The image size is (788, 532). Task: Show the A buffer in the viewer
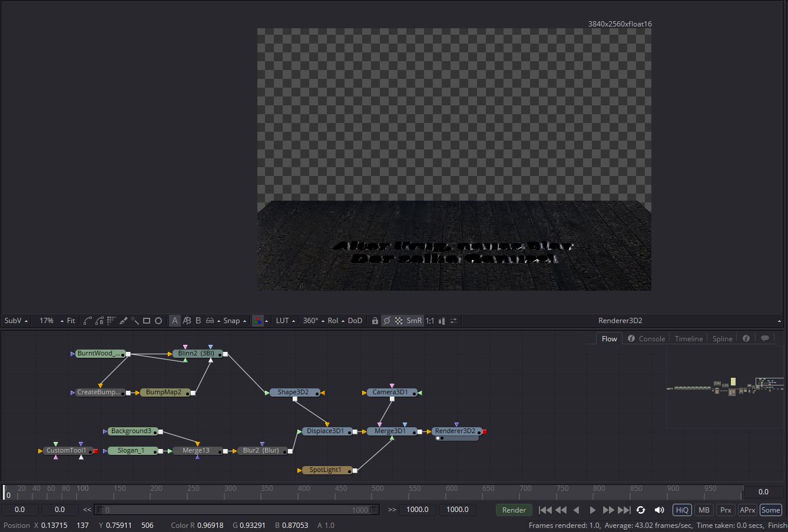pos(175,321)
